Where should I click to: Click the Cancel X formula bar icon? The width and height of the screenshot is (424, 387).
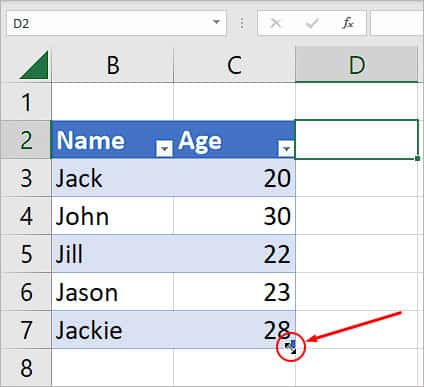(276, 23)
